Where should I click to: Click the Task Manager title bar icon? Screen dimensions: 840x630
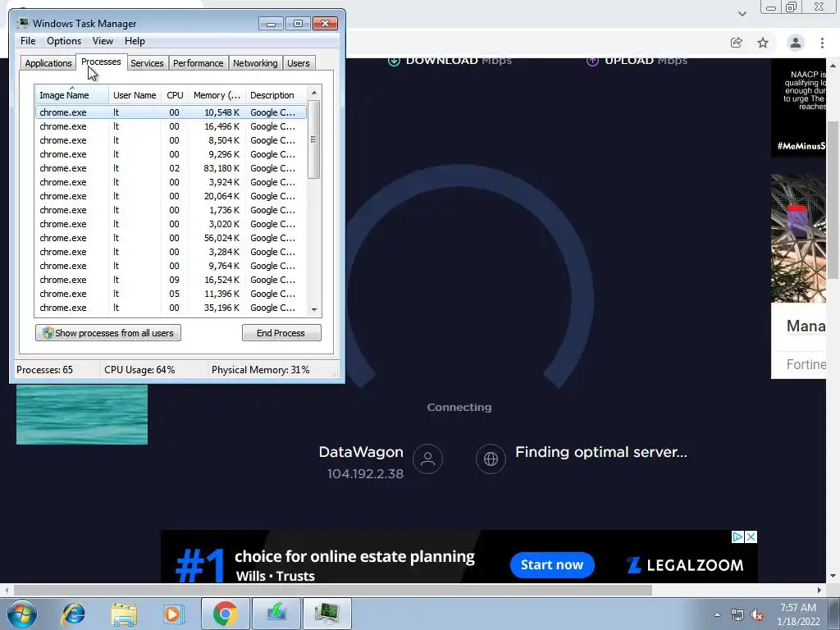(x=23, y=23)
